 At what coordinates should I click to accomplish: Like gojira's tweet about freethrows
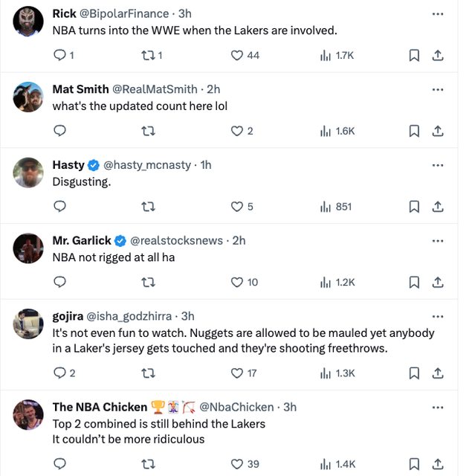point(237,373)
